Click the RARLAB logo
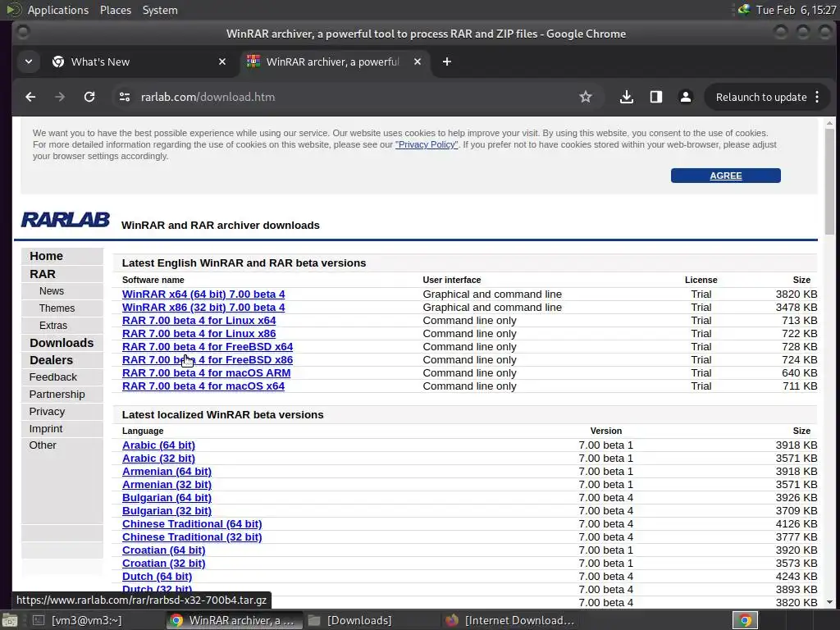Viewport: 840px width, 630px height. [x=66, y=220]
